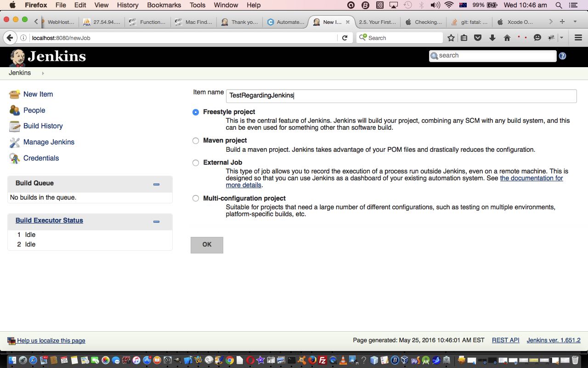Open the list all tabs dropdown

[x=575, y=22]
